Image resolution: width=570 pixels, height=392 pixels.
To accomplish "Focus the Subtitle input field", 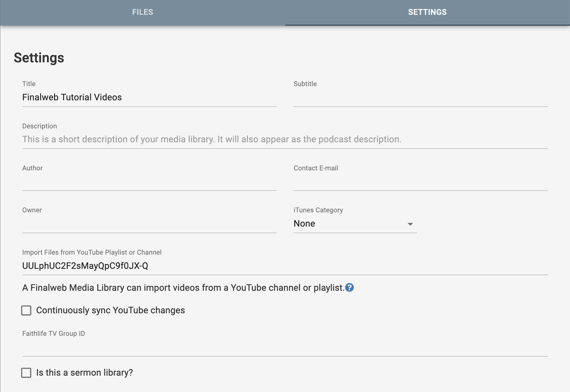I will [421, 98].
